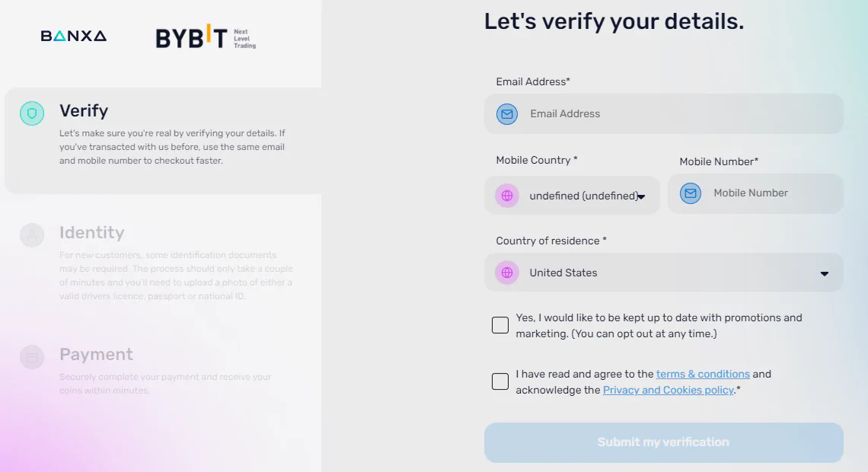Click the Submit my verification button

664,442
